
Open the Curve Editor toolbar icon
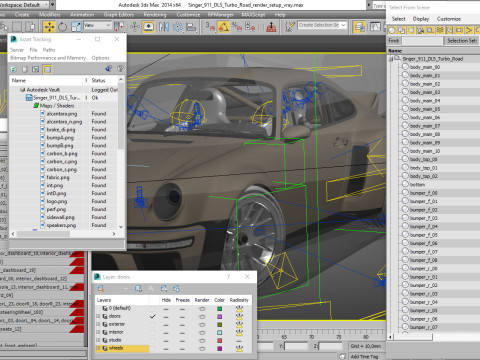[x=375, y=26]
